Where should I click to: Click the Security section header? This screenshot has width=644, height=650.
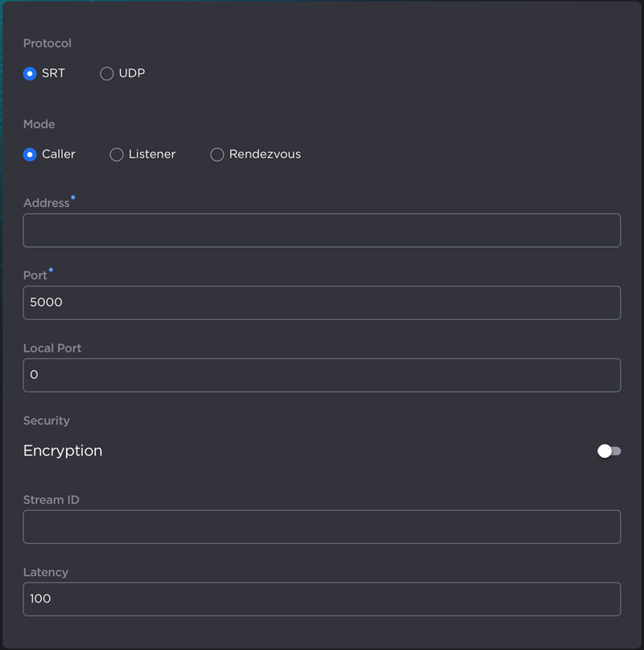pos(46,421)
